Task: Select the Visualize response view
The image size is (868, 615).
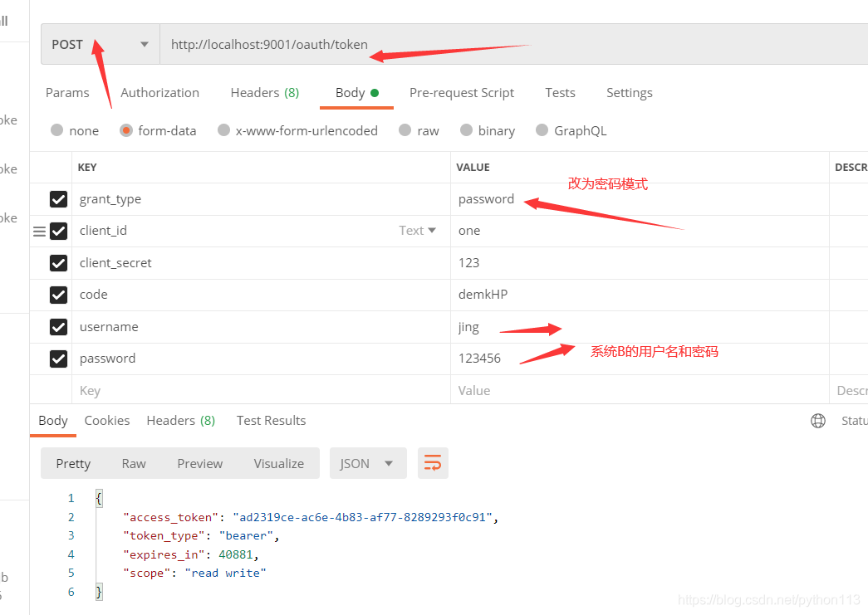Action: pyautogui.click(x=279, y=463)
